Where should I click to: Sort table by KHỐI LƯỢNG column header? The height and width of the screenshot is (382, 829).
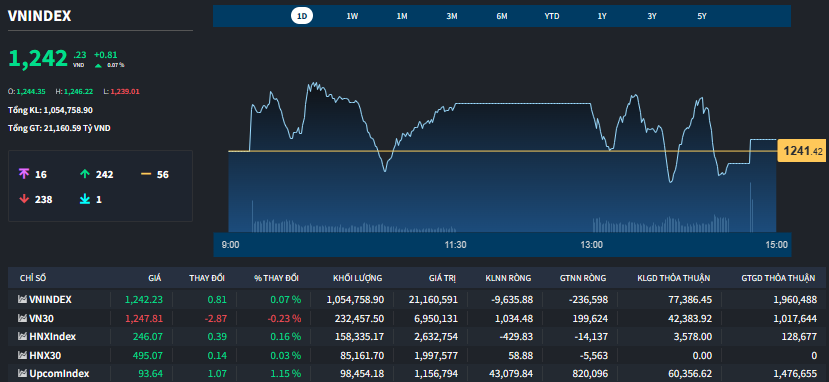point(357,278)
